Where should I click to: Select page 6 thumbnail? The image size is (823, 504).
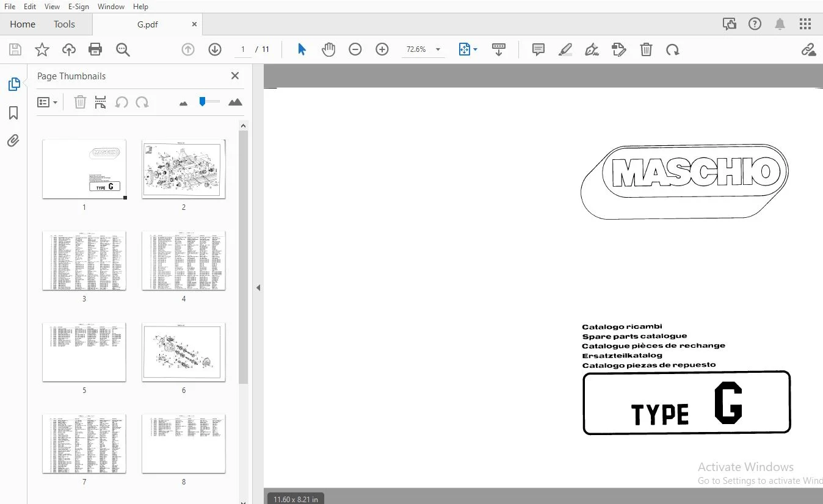click(184, 352)
